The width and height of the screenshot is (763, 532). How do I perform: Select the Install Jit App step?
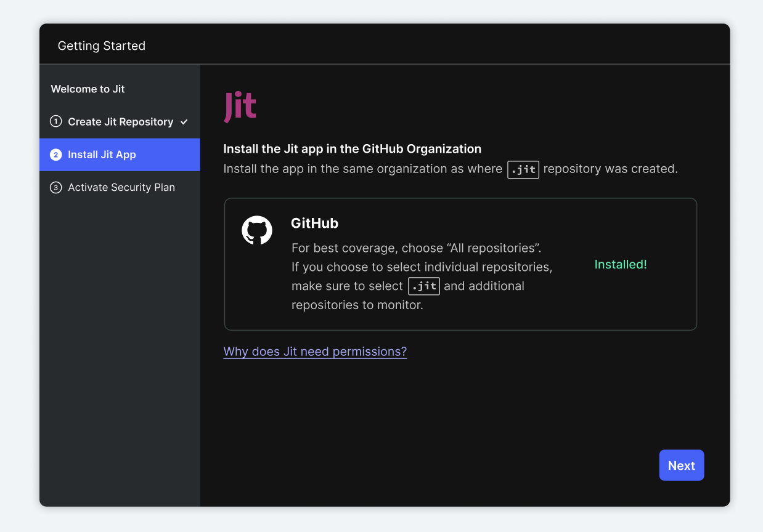click(120, 155)
